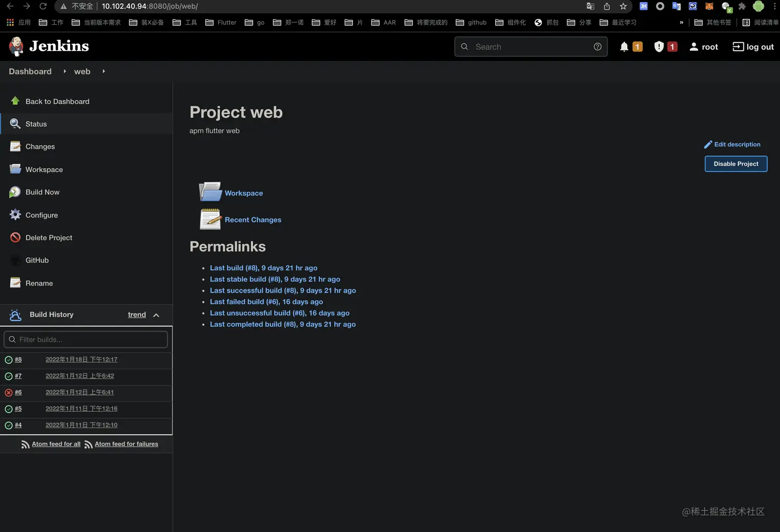Open the Last completed build (#8) permalink

[x=283, y=325]
